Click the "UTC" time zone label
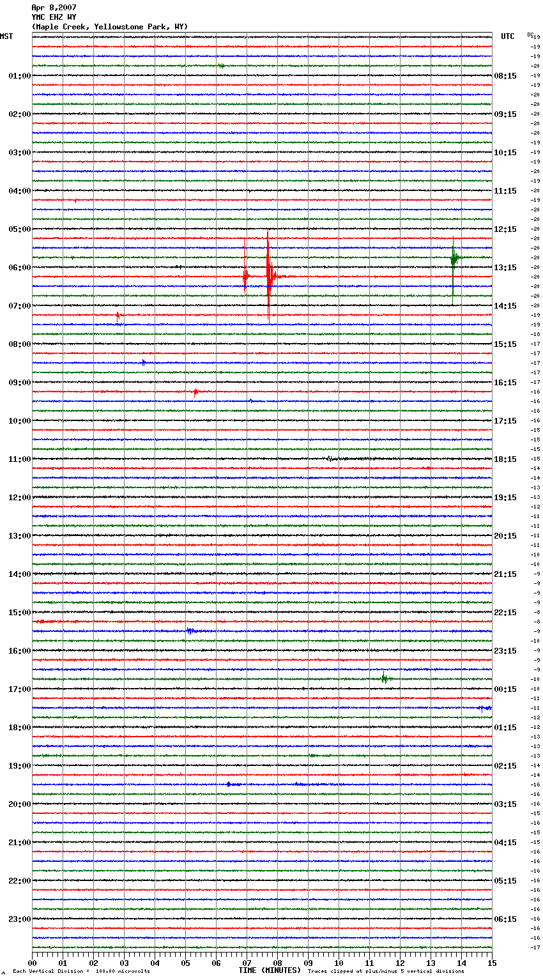Image resolution: width=543 pixels, height=980 pixels. point(508,36)
